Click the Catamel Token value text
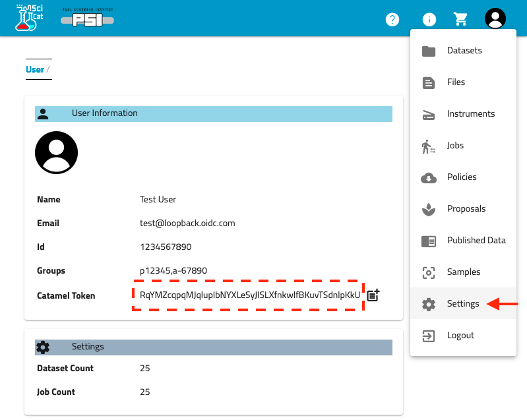Screen dimensions: 527x420 pos(250,295)
